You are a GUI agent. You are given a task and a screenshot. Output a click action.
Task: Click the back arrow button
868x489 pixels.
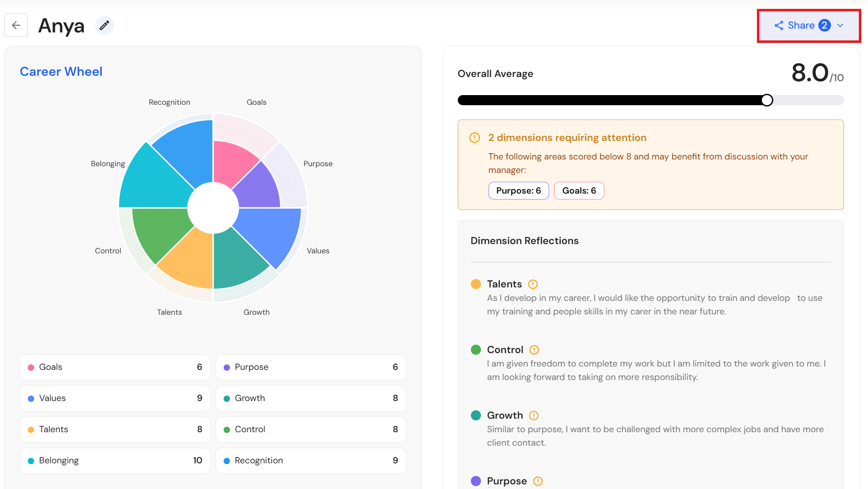[x=16, y=25]
